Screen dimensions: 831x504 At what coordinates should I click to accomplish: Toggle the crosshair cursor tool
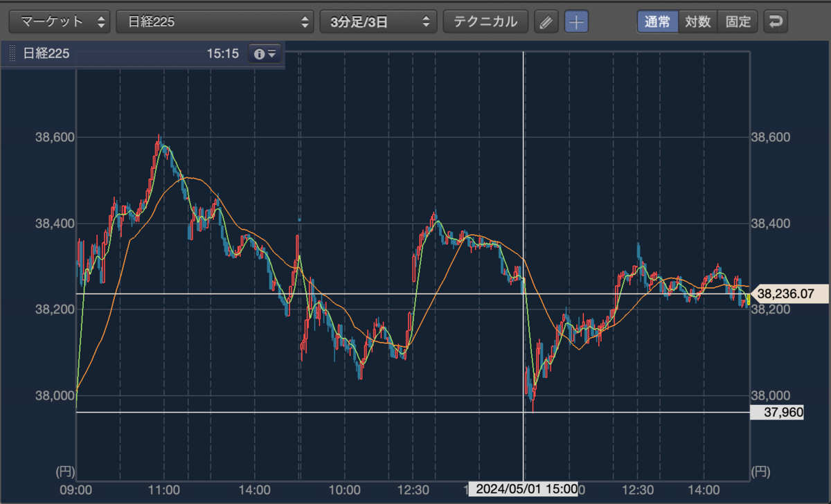click(x=576, y=21)
